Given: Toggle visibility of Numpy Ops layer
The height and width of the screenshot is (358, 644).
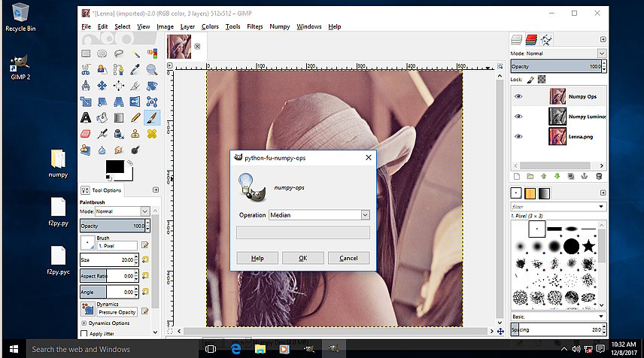Looking at the screenshot, I should (x=518, y=96).
